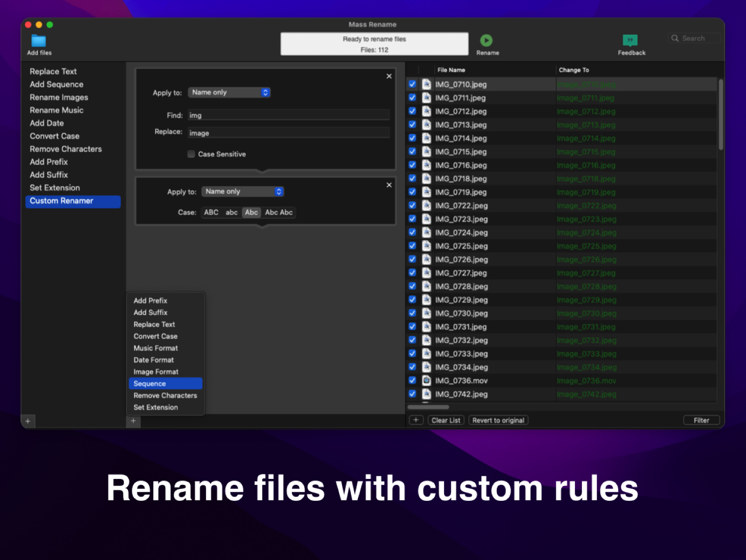
Task: Select Sequence in the popup menu
Action: [150, 383]
